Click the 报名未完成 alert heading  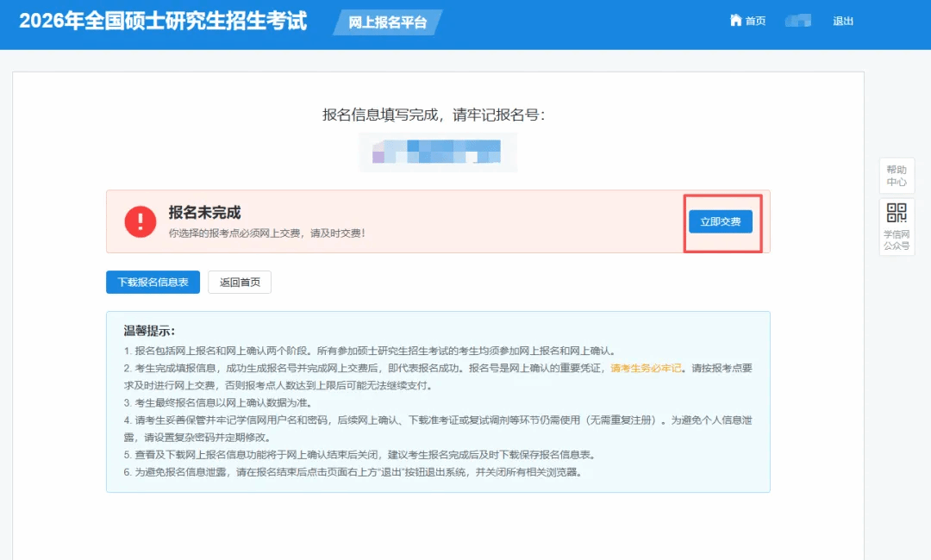click(204, 213)
